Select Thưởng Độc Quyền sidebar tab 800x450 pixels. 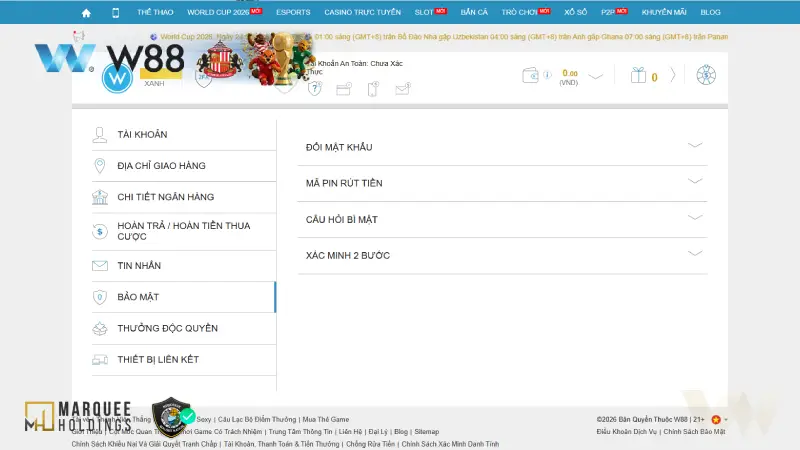(184, 329)
